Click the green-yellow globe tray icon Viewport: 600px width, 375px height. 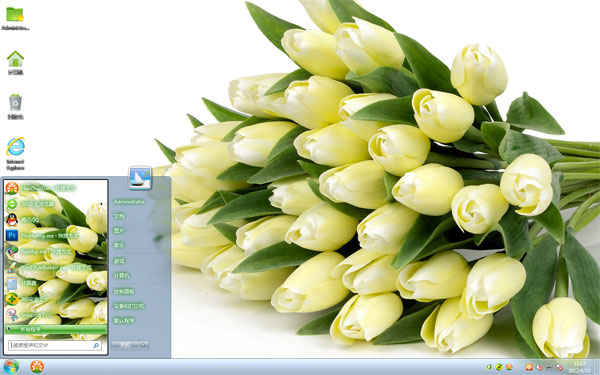coord(499,367)
